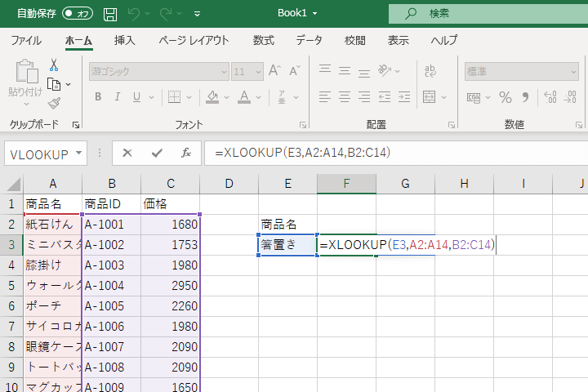Toggle Wrap Text
This screenshot has width=588, height=392.
(430, 70)
